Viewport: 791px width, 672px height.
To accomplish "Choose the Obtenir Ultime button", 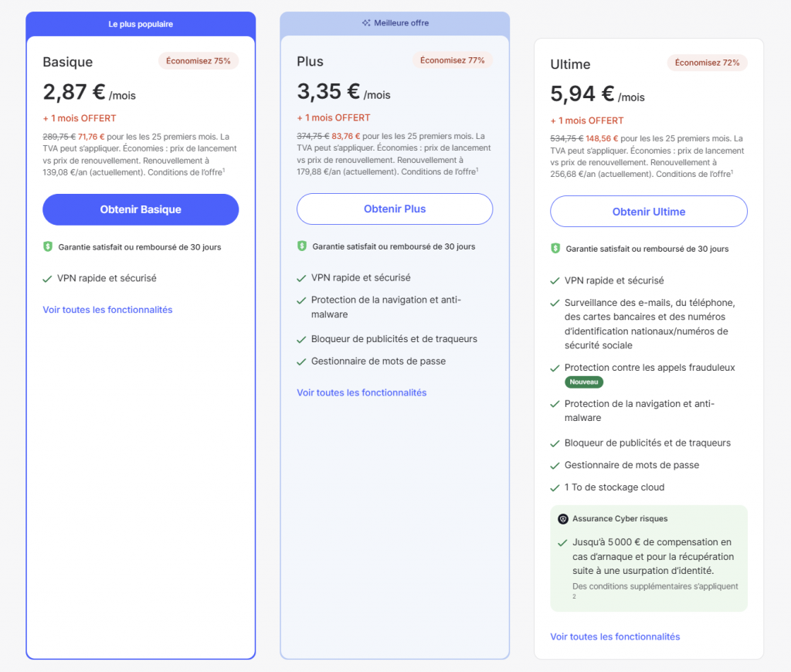I will [649, 212].
